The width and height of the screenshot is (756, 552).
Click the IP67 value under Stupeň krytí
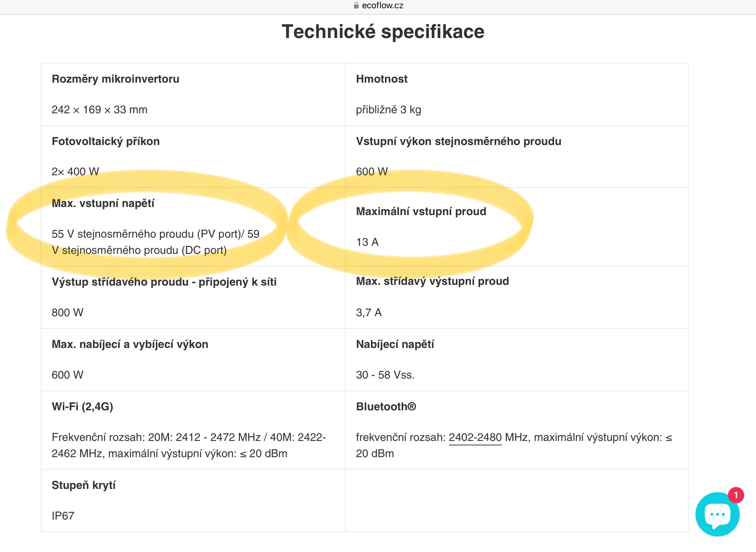pyautogui.click(x=63, y=516)
